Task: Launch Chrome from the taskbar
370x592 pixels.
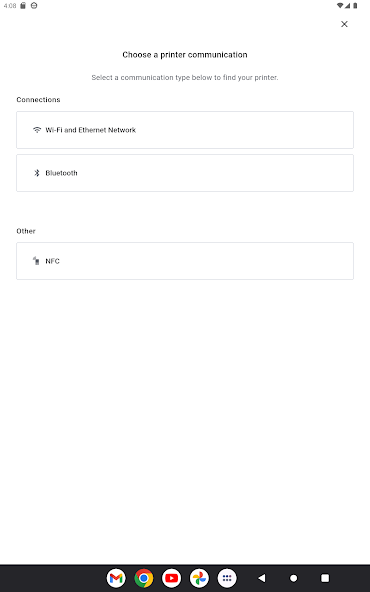Action: (144, 578)
